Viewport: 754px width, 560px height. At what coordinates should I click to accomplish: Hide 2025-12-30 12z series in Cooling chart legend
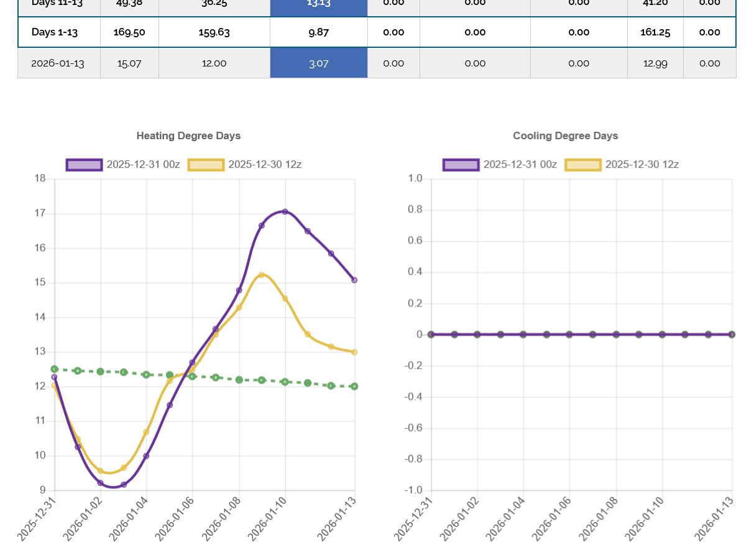pyautogui.click(x=641, y=165)
